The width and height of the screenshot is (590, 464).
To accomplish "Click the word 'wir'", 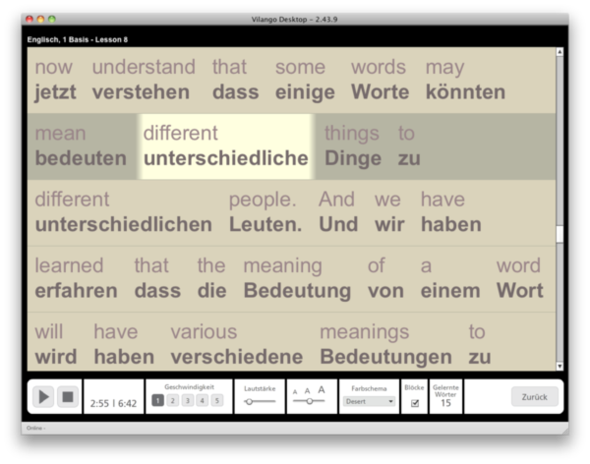I will (389, 224).
